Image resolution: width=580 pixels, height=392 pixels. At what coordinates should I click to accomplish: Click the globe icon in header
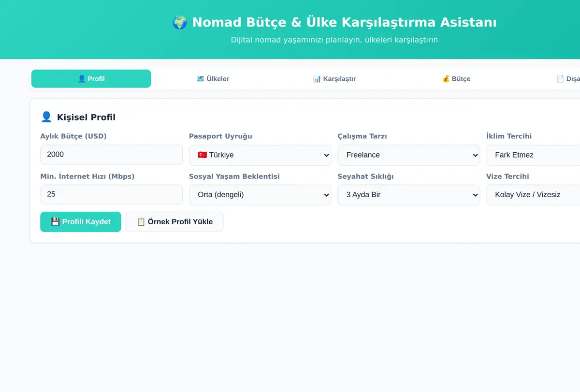click(179, 22)
